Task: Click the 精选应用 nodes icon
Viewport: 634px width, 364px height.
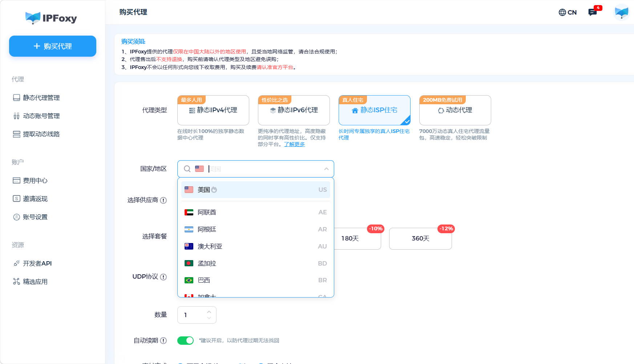Action: click(x=16, y=282)
